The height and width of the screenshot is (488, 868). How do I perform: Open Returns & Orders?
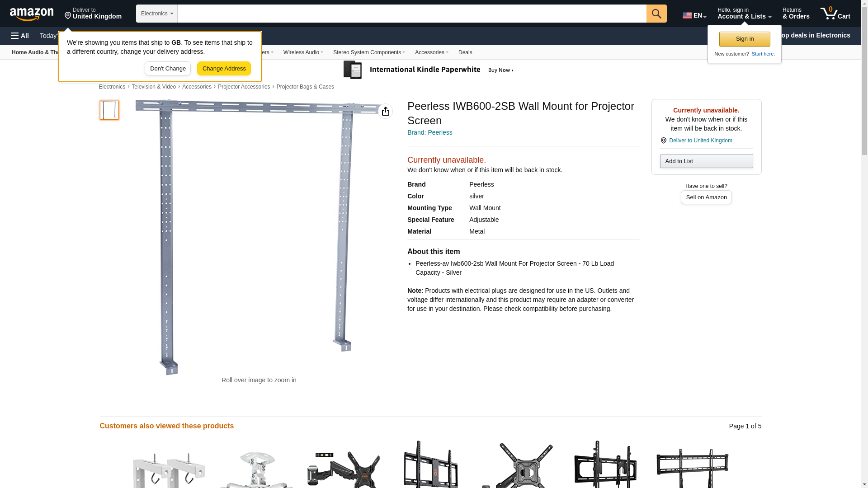(796, 14)
